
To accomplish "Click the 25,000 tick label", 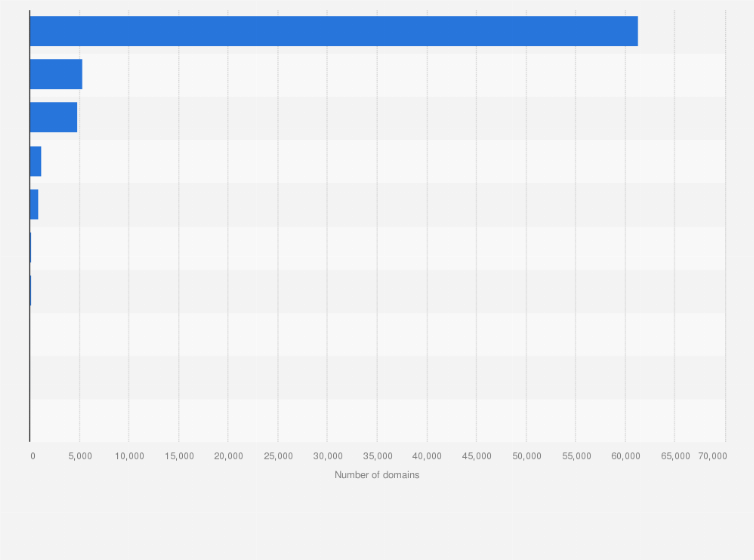I will click(278, 456).
